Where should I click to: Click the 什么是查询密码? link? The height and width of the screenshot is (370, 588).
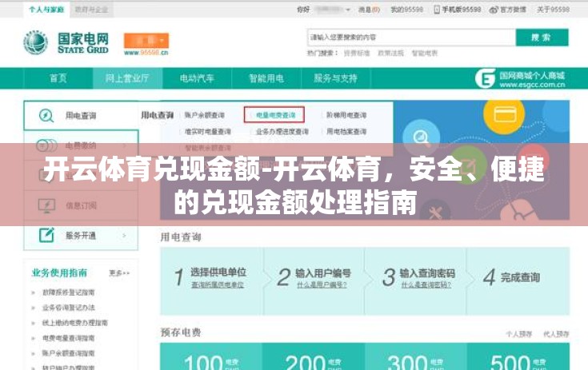426,285
